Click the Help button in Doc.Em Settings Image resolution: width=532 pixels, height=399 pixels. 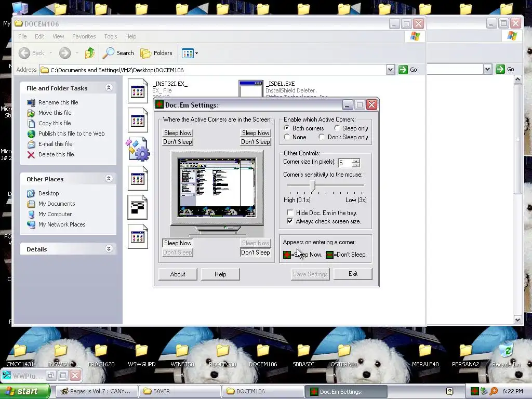click(220, 274)
